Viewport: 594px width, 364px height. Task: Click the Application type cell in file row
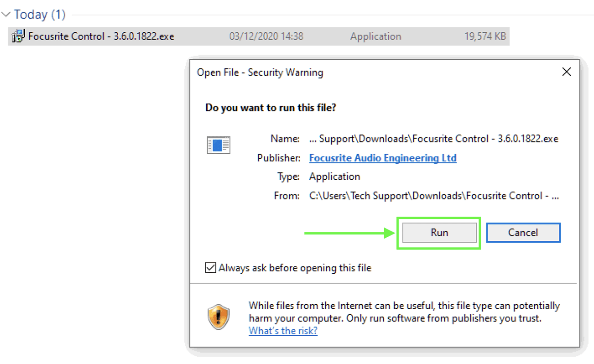click(x=376, y=36)
